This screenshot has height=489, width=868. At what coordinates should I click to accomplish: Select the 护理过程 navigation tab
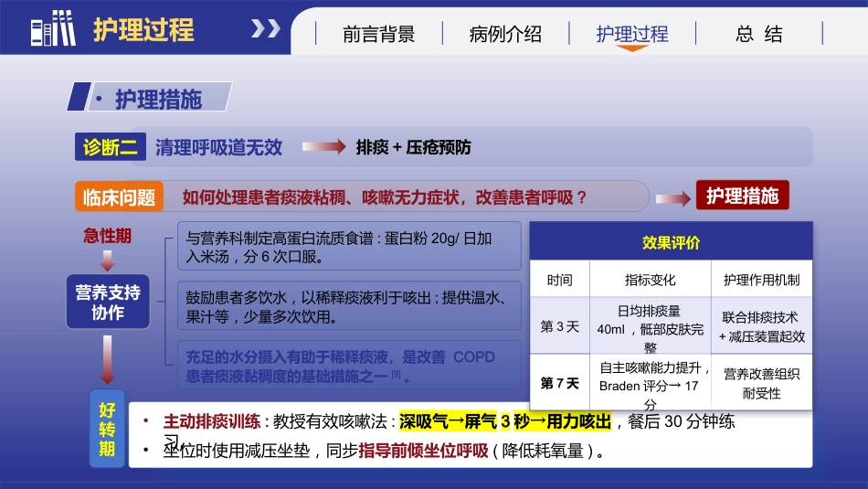[x=632, y=35]
